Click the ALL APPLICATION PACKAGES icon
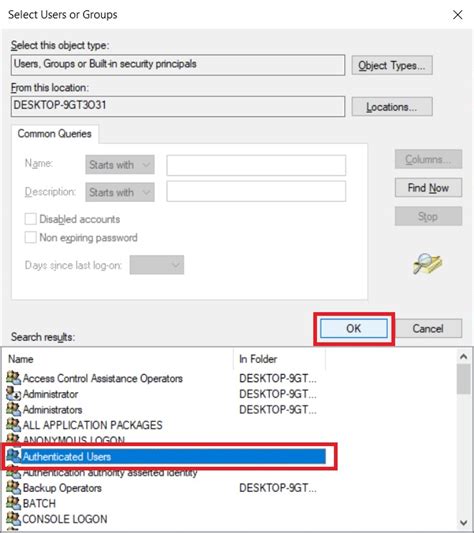Screen dimensions: 474x533 tap(14, 425)
